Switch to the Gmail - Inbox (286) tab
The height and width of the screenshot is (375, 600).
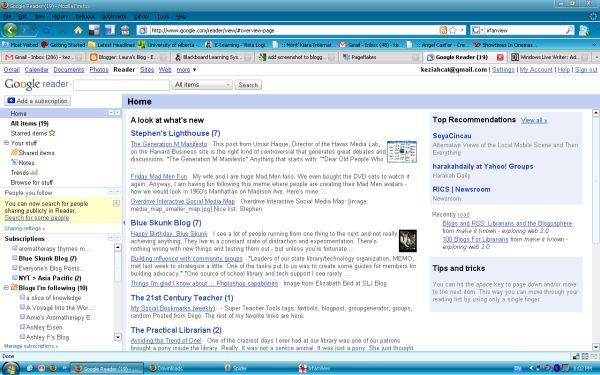click(43, 57)
